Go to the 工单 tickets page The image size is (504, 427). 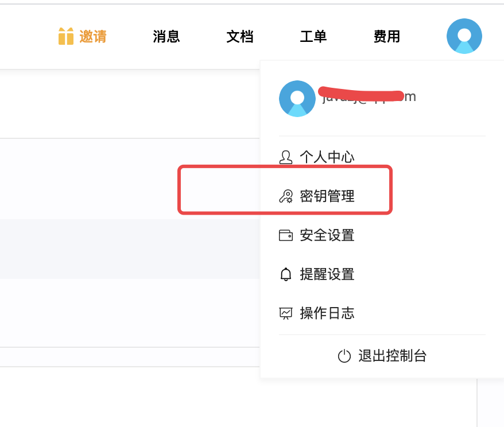[313, 37]
